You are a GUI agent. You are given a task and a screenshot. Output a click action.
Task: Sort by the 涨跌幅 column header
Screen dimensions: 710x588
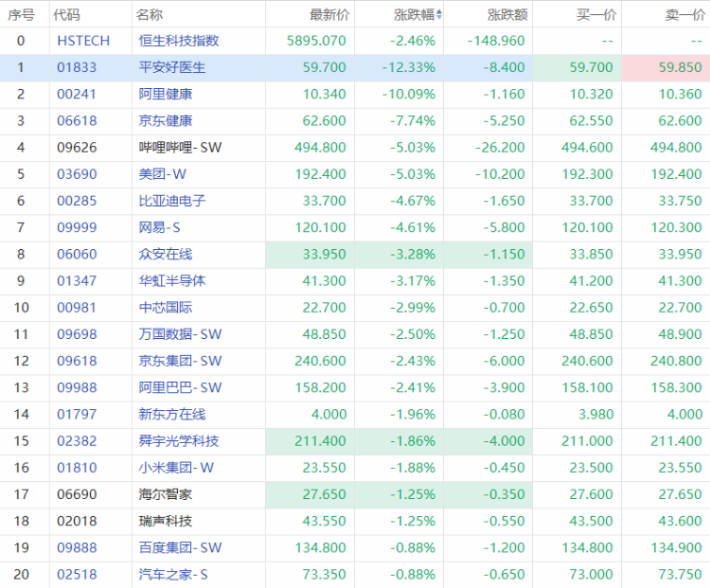point(414,15)
